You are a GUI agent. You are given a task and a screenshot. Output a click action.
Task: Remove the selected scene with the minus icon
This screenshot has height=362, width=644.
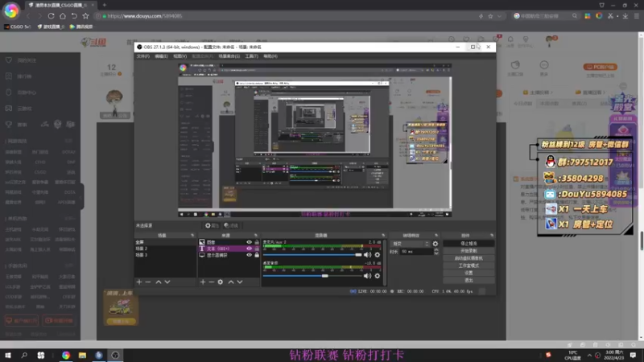coord(148,282)
